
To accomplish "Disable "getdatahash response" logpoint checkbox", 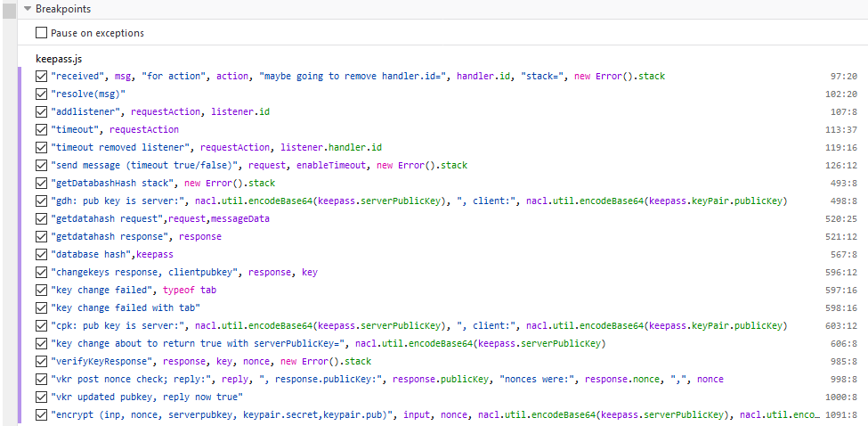I will coord(41,236).
